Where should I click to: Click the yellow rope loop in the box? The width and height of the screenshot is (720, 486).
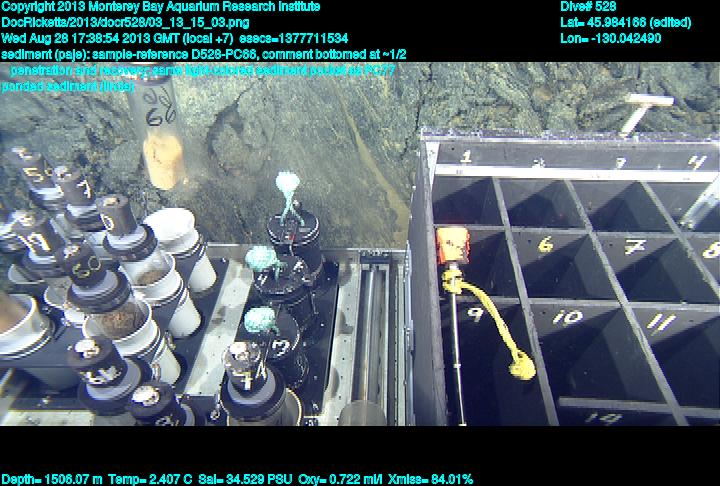(x=489, y=323)
